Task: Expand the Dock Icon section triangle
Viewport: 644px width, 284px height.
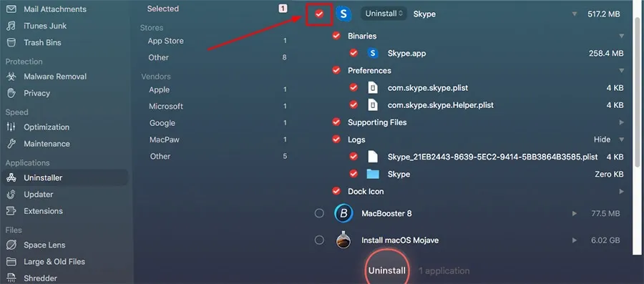Action: pos(621,191)
